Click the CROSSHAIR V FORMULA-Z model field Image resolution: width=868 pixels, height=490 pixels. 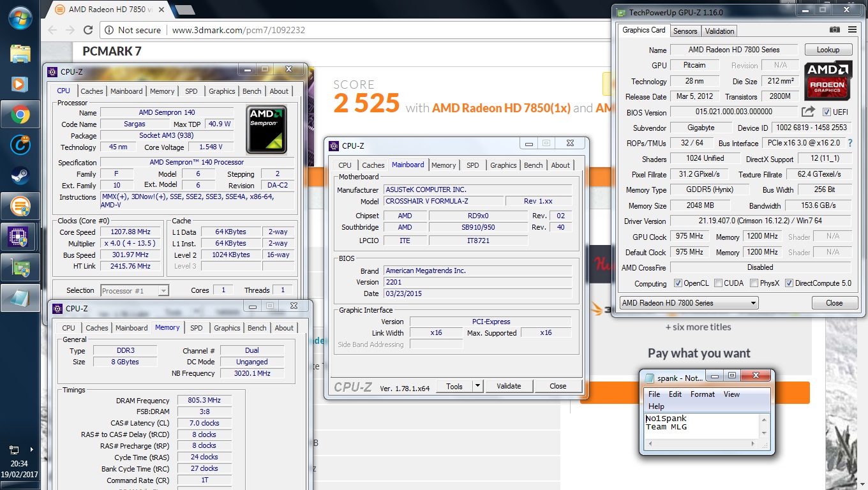coord(444,201)
